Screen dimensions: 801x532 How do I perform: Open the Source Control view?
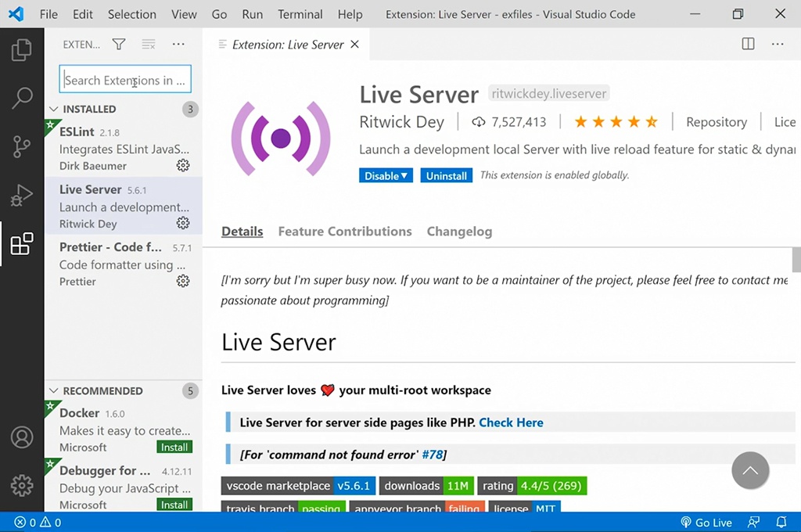coord(22,146)
